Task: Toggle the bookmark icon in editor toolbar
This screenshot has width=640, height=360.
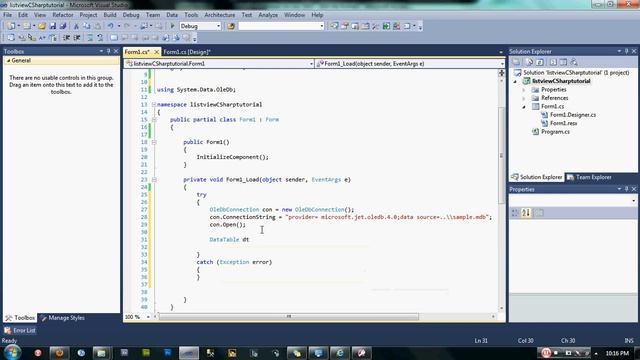Action: pyautogui.click(x=114, y=38)
